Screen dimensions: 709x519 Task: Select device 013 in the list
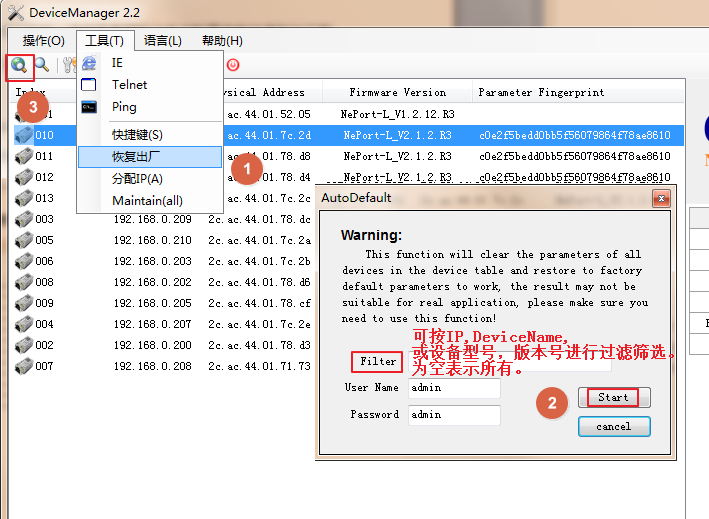[44, 198]
